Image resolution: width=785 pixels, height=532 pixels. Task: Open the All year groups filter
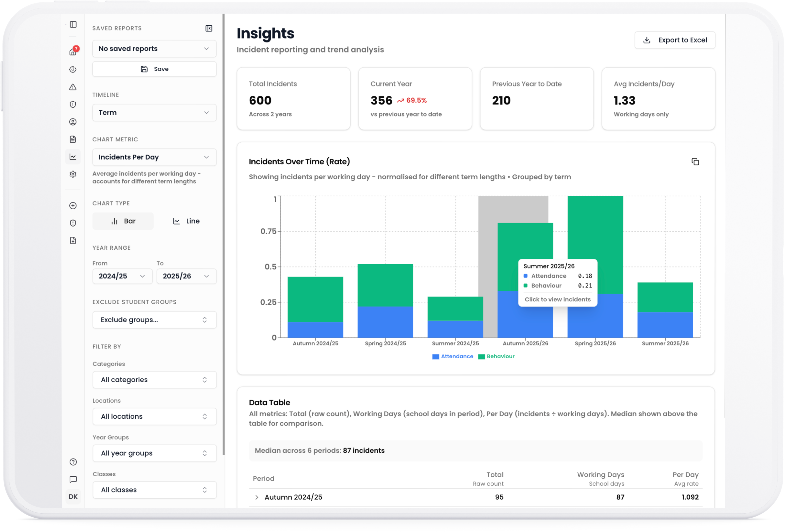click(x=154, y=453)
